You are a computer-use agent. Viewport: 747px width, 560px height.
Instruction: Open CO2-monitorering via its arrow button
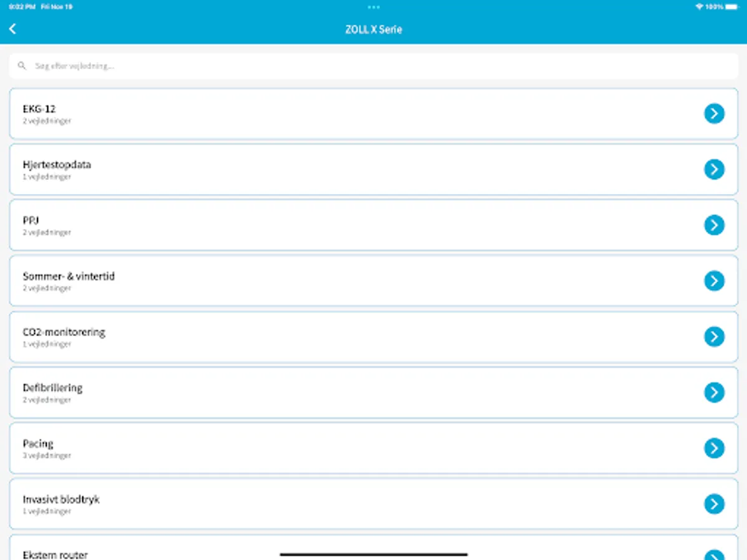click(x=714, y=337)
